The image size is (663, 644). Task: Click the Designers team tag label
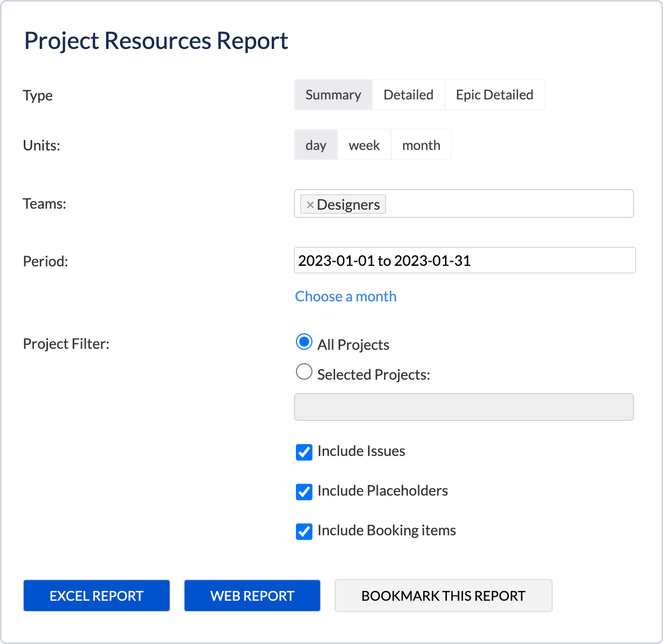[348, 205]
